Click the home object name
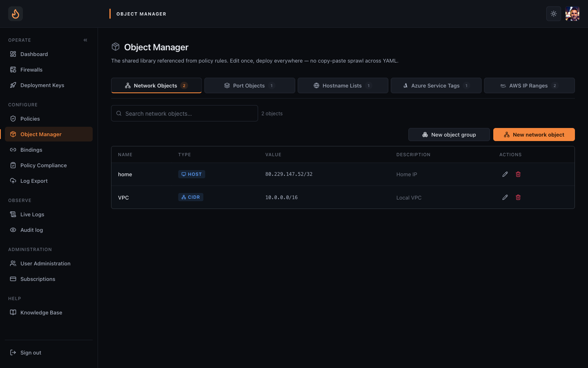 click(x=125, y=174)
